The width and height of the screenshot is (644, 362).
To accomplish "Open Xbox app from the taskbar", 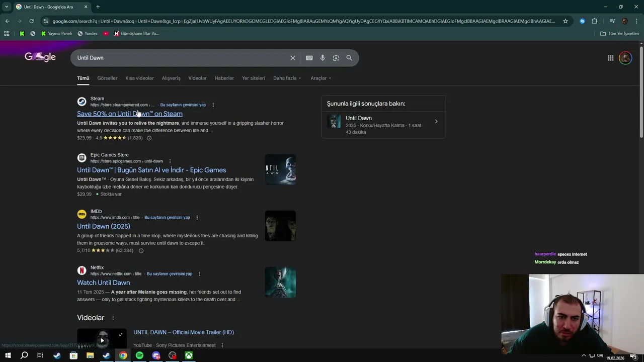I will (x=189, y=355).
